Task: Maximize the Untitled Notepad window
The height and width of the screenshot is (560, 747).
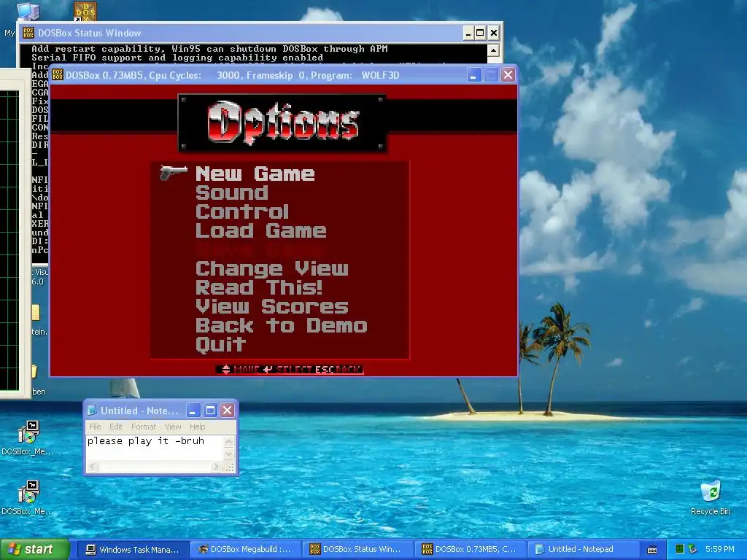Action: pyautogui.click(x=210, y=411)
